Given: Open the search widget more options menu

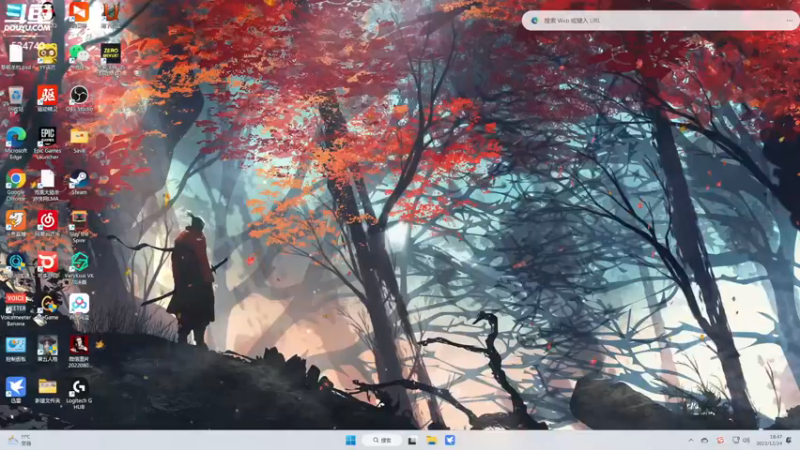Looking at the screenshot, I should 789,20.
